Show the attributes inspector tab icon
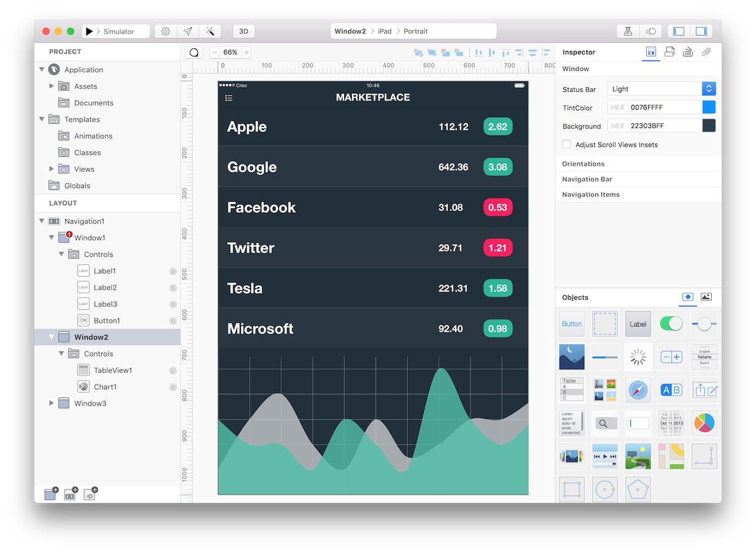756x552 pixels. pos(651,52)
